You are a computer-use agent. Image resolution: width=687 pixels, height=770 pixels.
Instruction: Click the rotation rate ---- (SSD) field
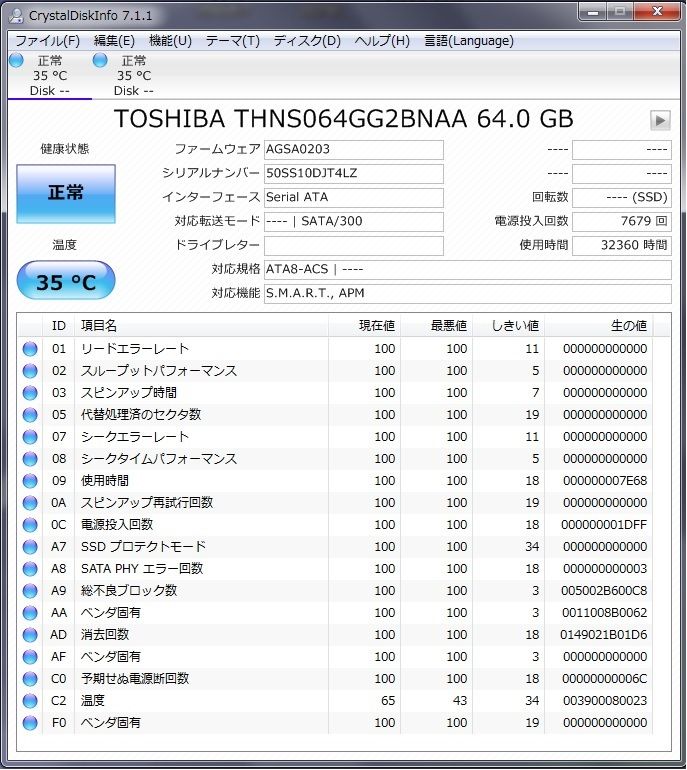pos(622,197)
